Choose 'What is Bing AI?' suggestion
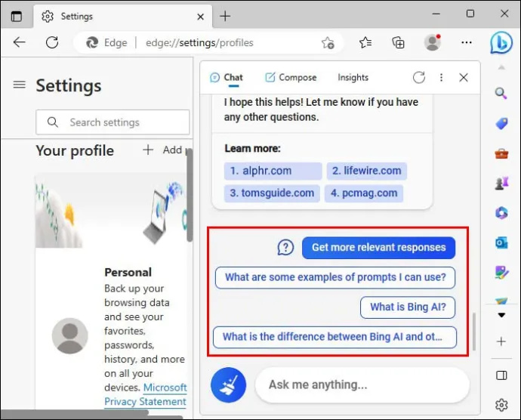Screen dimensions: 521x420 408,307
